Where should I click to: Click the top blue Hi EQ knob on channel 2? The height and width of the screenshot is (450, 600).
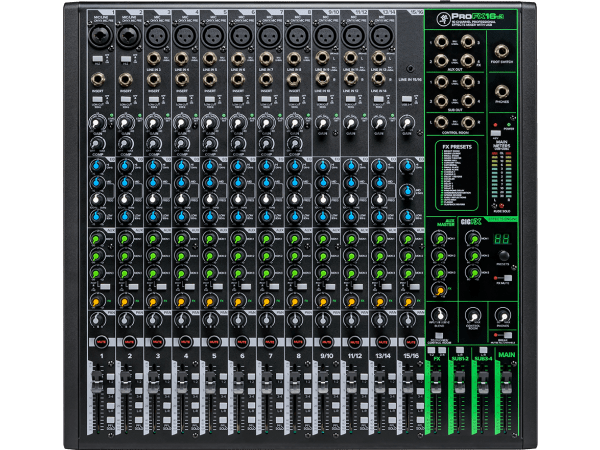(125, 166)
